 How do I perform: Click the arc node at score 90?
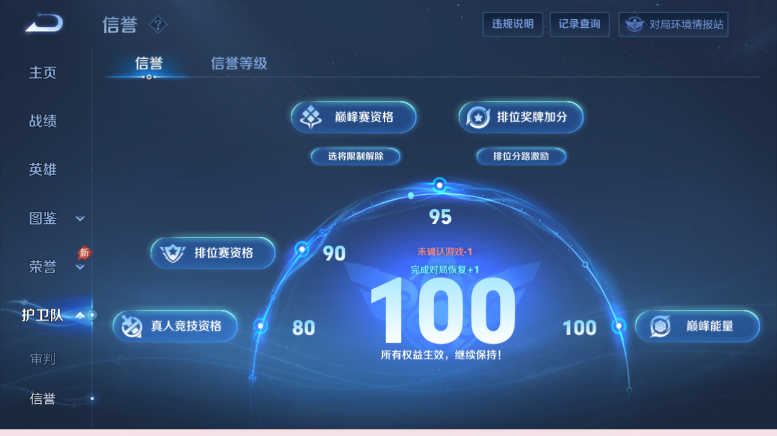tap(302, 249)
